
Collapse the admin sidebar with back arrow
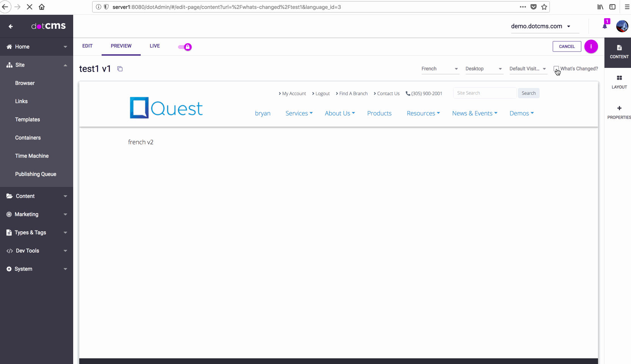(x=10, y=26)
